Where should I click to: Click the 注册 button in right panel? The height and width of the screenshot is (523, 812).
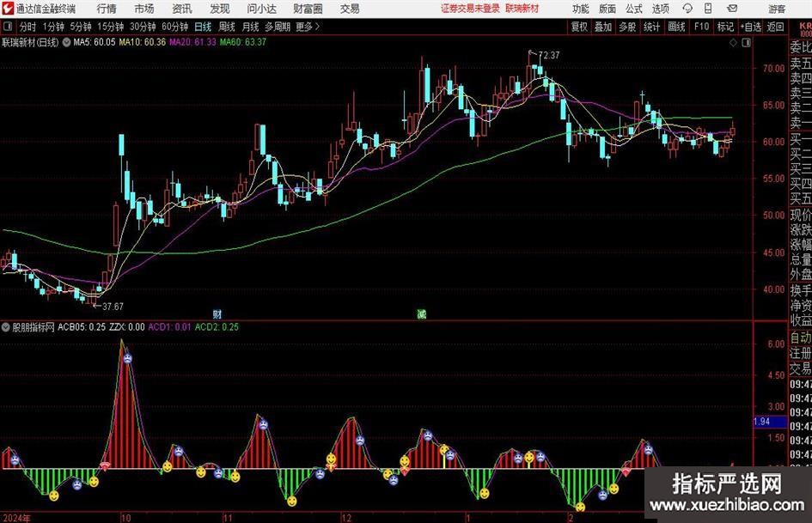click(801, 353)
